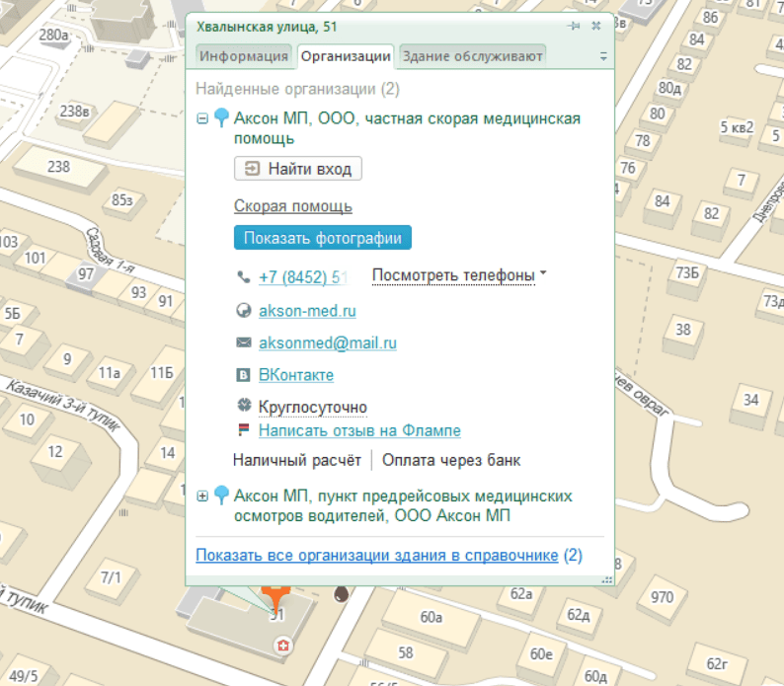
Task: Click the Садовая 1-я street label
Action: [x=110, y=250]
